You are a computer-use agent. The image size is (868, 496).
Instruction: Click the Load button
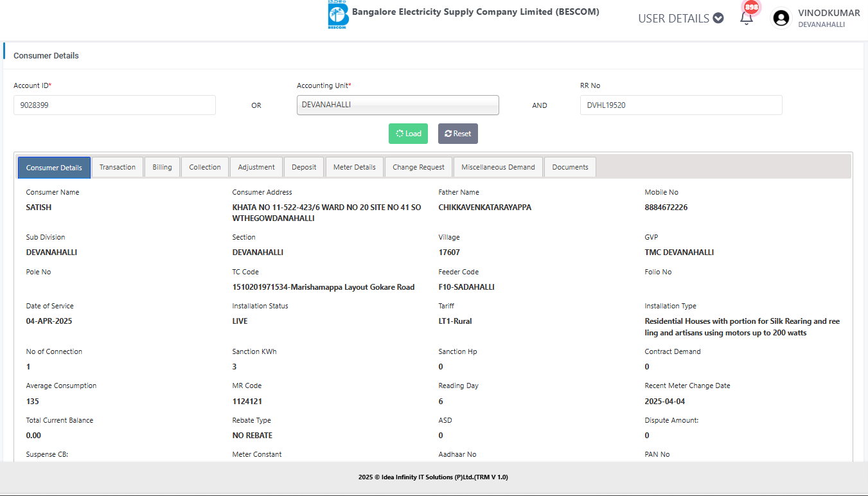pyautogui.click(x=408, y=134)
